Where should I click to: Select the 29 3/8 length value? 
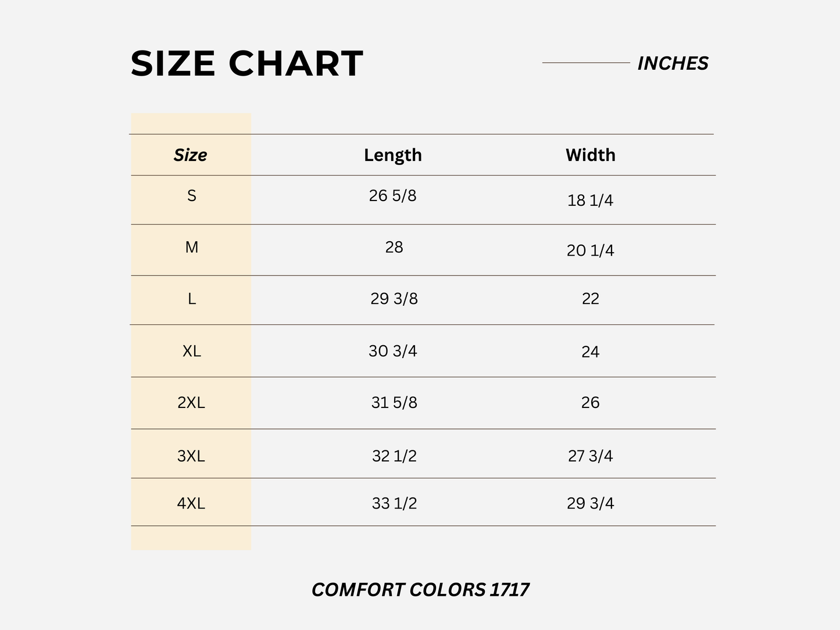point(394,299)
